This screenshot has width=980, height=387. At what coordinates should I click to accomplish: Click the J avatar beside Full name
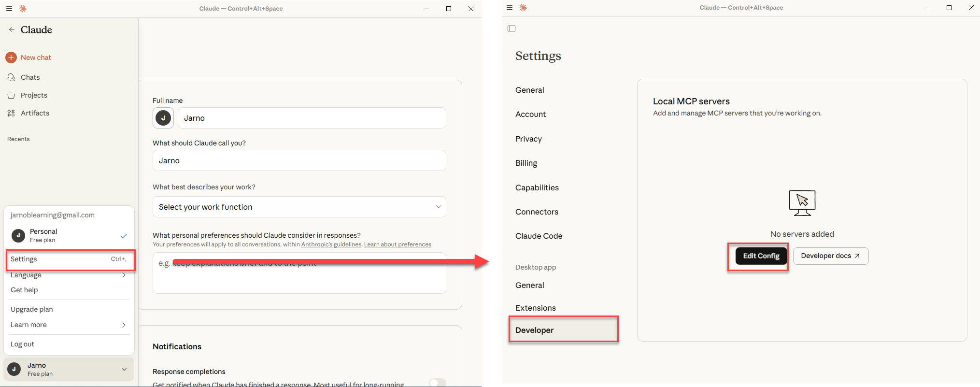[163, 118]
